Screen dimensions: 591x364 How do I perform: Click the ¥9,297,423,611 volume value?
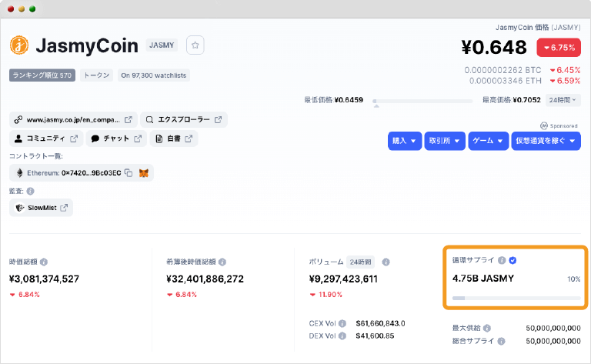point(343,279)
